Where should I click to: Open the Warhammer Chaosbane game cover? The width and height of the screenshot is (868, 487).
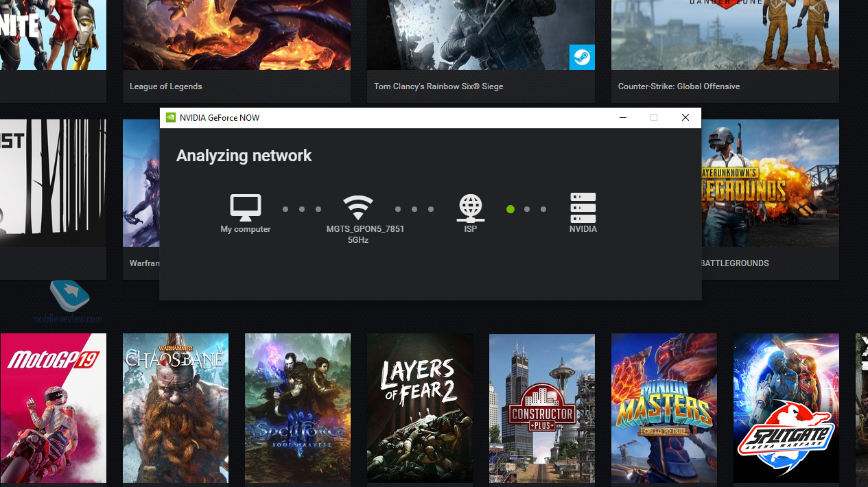point(175,408)
